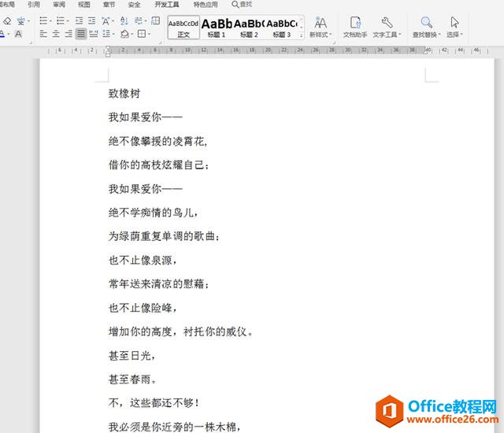Viewport: 504px width, 433px height.
Task: Click the left indent marker on ruler
Action: click(x=108, y=54)
